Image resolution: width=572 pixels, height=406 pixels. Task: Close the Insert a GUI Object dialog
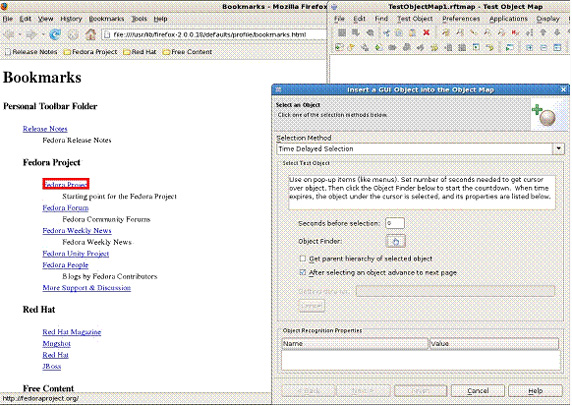coord(563,89)
